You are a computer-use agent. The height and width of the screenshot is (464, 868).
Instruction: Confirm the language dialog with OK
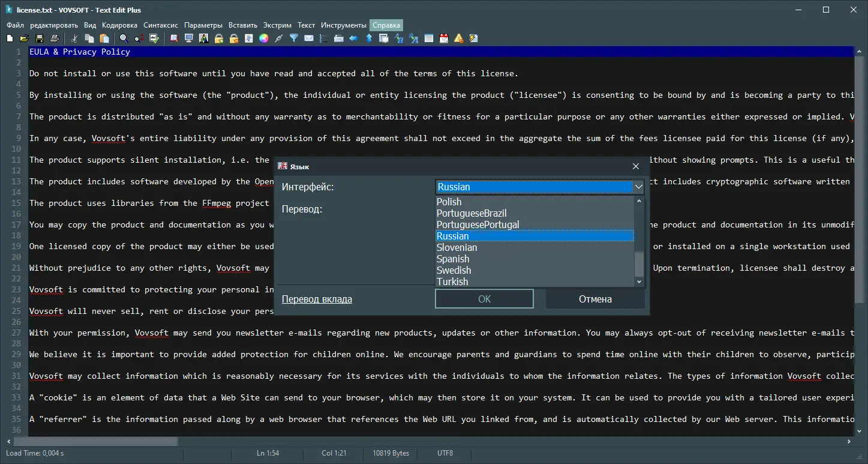coord(484,299)
